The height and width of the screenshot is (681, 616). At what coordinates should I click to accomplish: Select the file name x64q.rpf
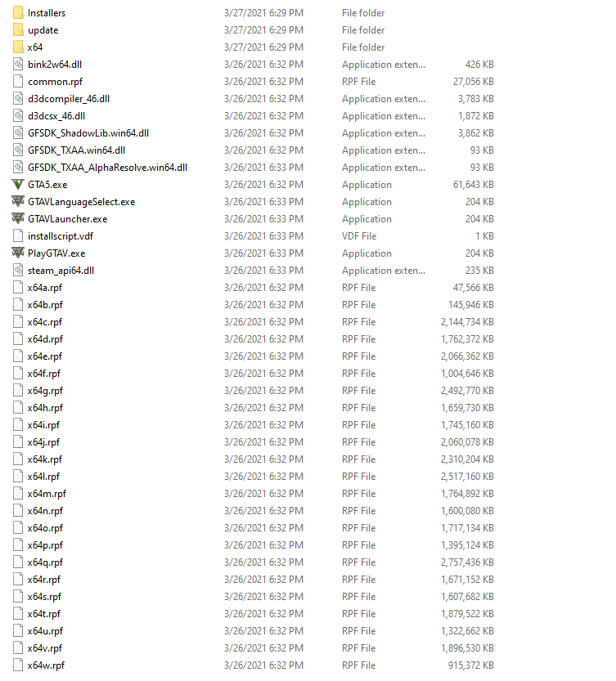tap(45, 562)
